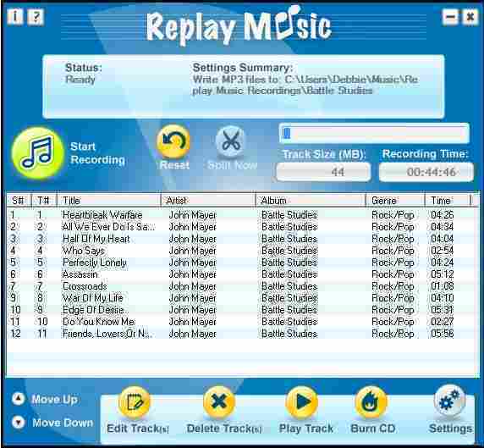Select the Perfectly Lonely track

coord(242,263)
